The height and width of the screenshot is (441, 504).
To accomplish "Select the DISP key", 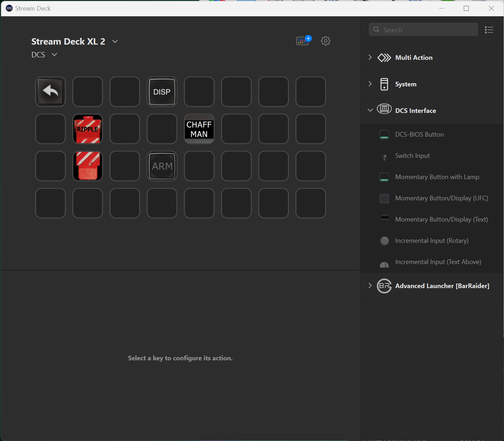I will (x=162, y=92).
